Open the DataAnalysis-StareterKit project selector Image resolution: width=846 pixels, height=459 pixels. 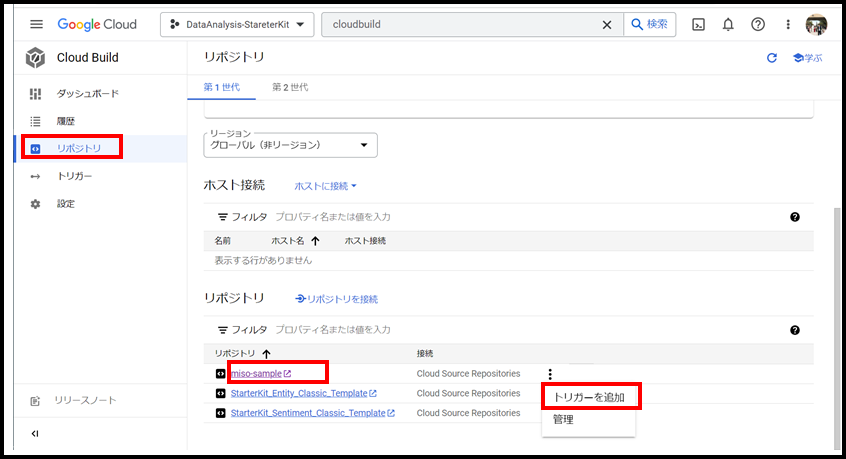click(236, 24)
